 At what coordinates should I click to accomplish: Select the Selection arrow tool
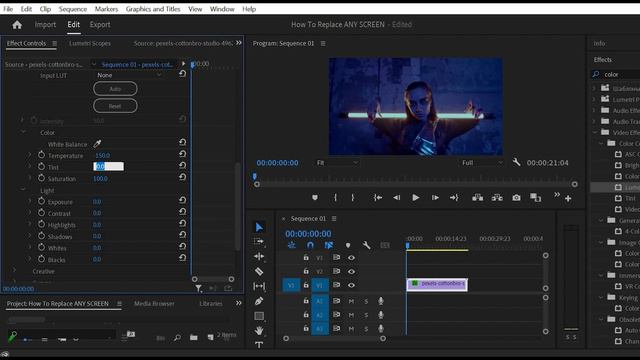coord(259,227)
